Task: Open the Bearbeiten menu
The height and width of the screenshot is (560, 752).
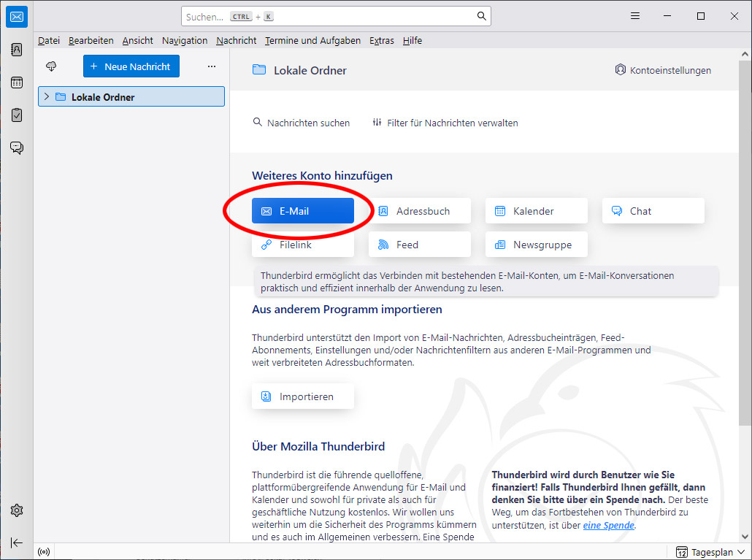Action: tap(91, 40)
